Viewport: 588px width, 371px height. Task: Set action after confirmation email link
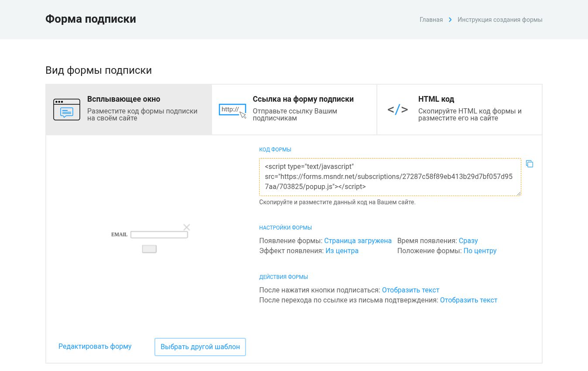468,300
